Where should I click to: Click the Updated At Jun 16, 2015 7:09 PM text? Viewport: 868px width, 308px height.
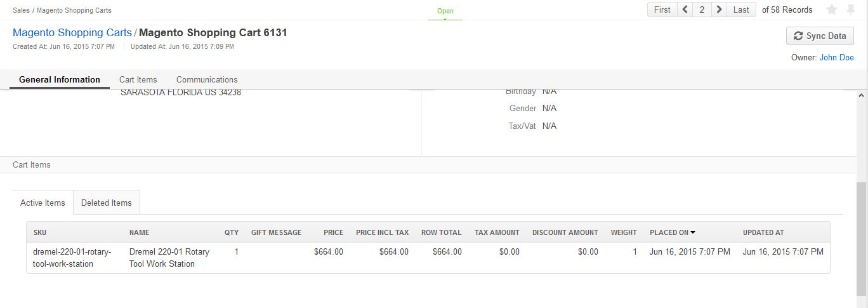[x=182, y=46]
